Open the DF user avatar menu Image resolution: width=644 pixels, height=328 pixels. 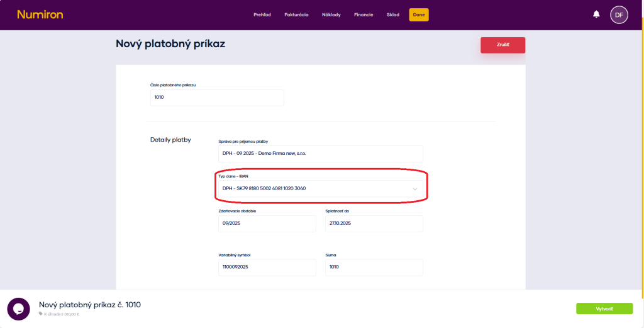click(x=619, y=14)
